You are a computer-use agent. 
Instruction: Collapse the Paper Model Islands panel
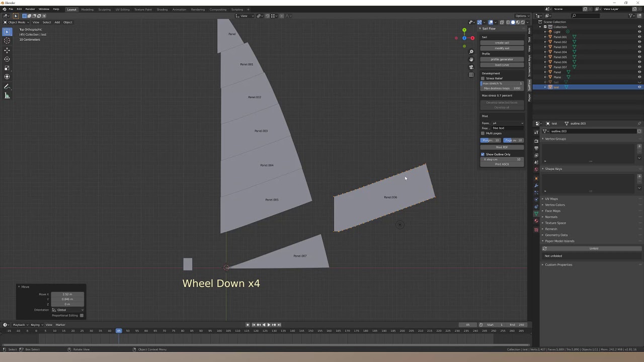[x=559, y=241]
